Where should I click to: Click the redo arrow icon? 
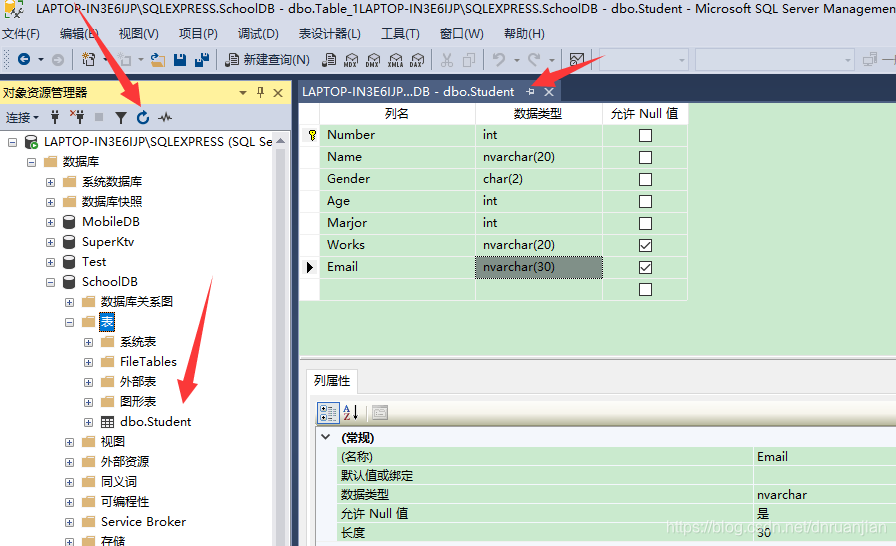click(534, 59)
